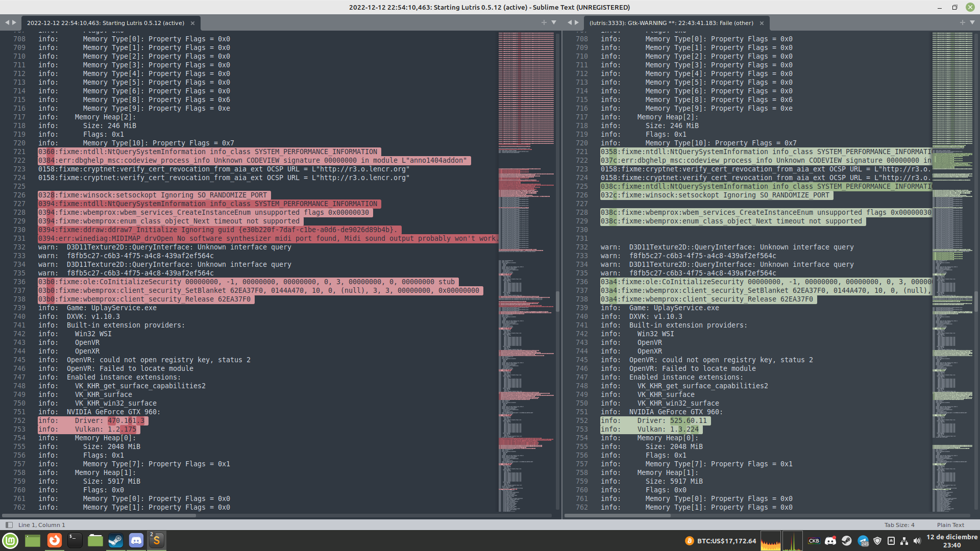Screen dimensions: 980x551
Task: Go to next tab in left pane
Action: click(14, 22)
